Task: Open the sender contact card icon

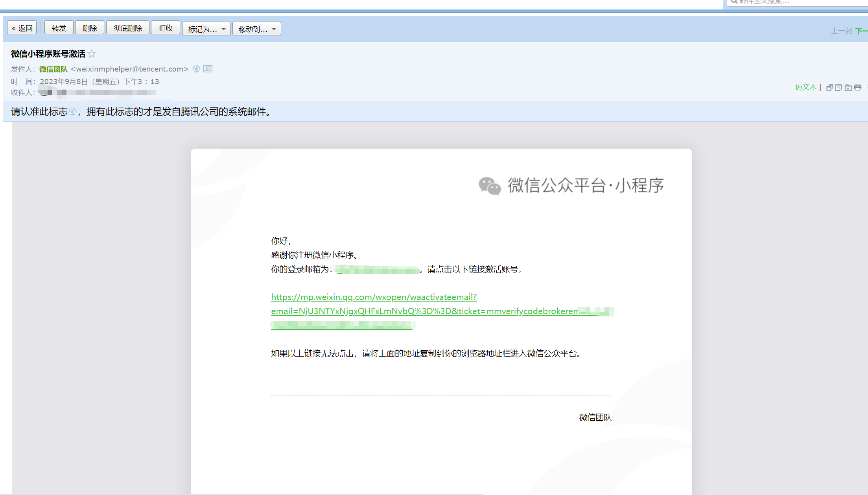Action: tap(208, 69)
